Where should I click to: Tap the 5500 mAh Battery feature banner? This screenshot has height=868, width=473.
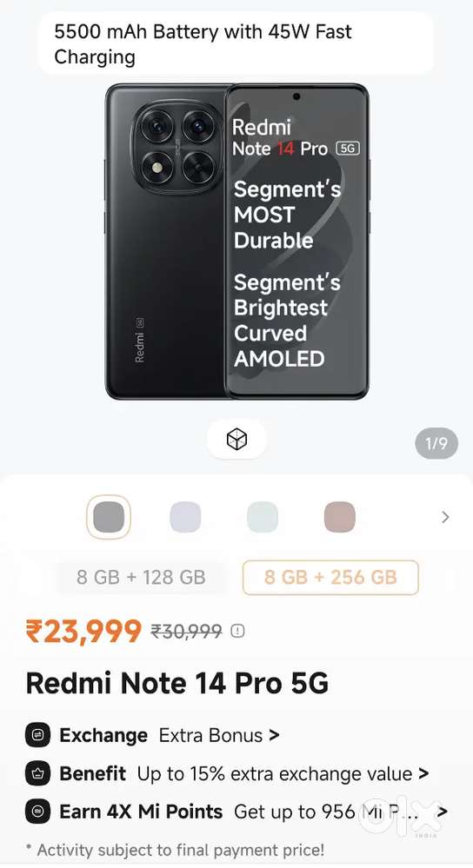click(x=236, y=43)
